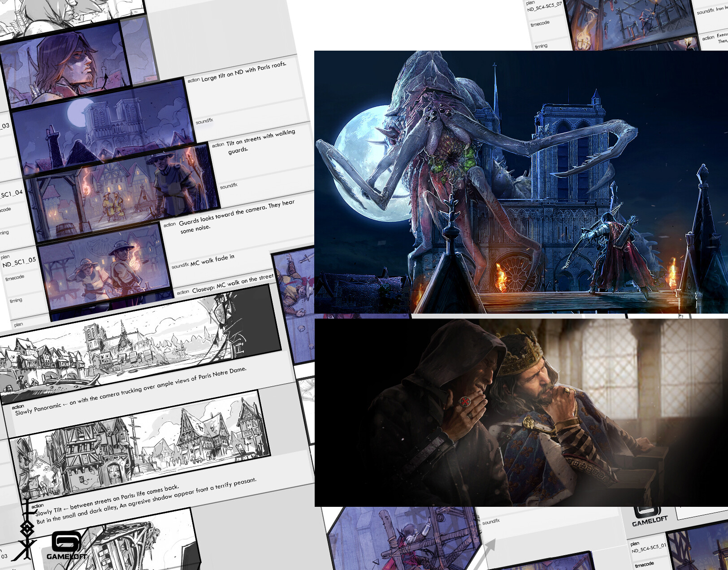Screen dimensions: 728x570
Task: Click the text 'Guards looks toward the camera. They hear some noise.'
Action: point(237,217)
